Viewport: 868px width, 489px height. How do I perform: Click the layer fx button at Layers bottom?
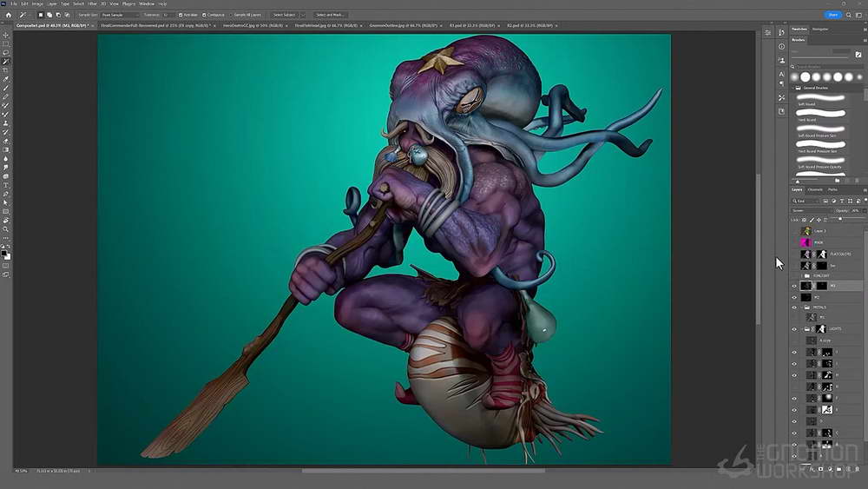tap(812, 469)
